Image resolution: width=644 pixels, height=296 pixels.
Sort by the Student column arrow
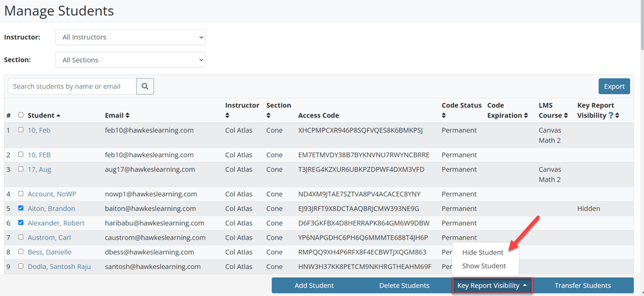pos(58,116)
